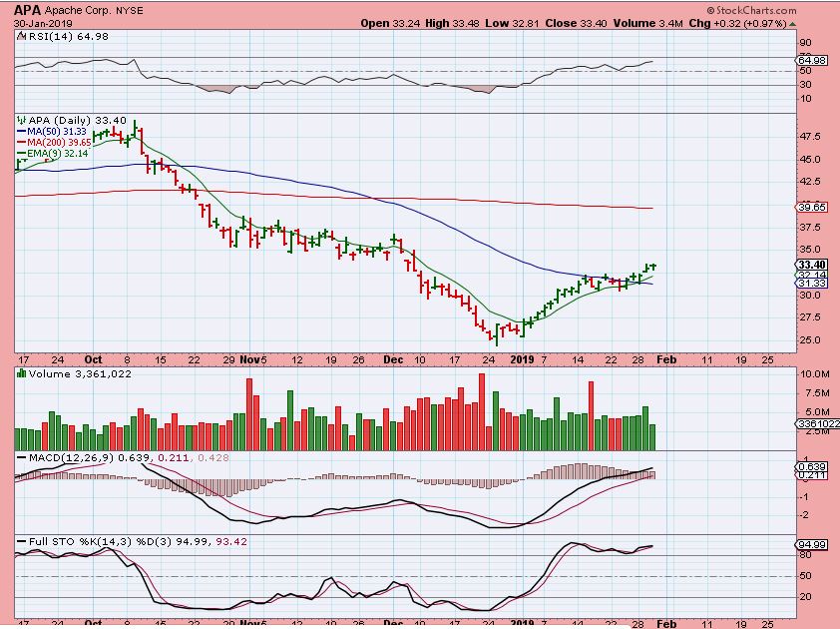Click the 3361022 volume axis tag

(x=819, y=424)
